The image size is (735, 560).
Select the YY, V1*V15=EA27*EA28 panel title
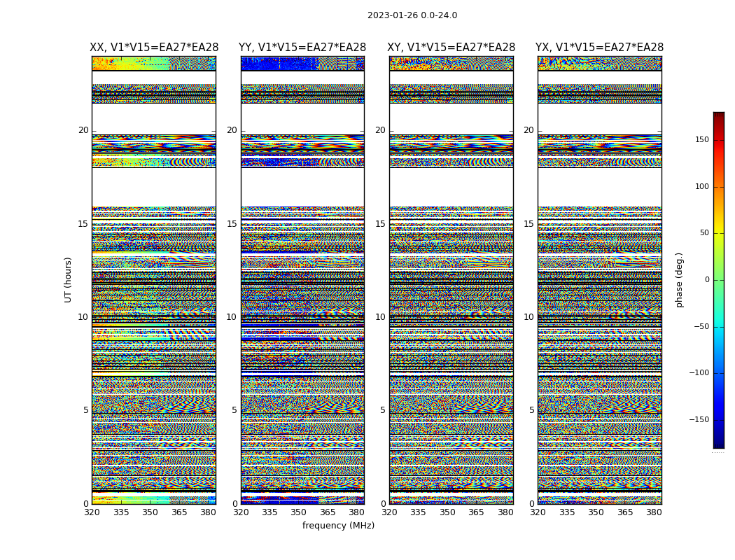pos(302,48)
